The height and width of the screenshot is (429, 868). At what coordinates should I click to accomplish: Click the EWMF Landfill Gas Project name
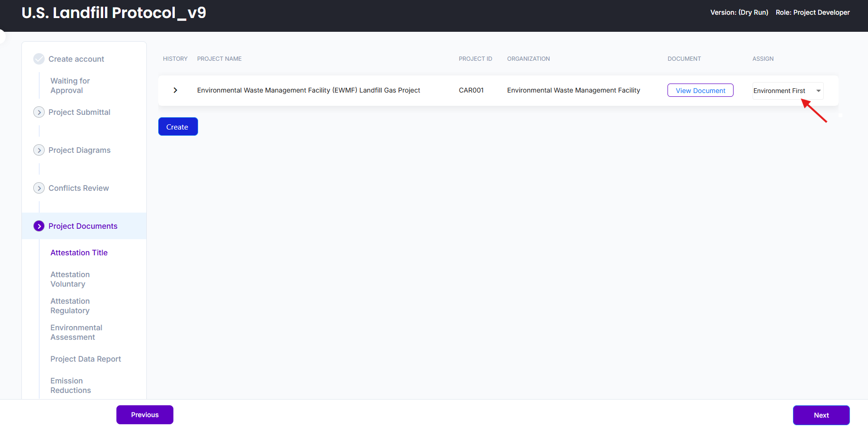(308, 90)
